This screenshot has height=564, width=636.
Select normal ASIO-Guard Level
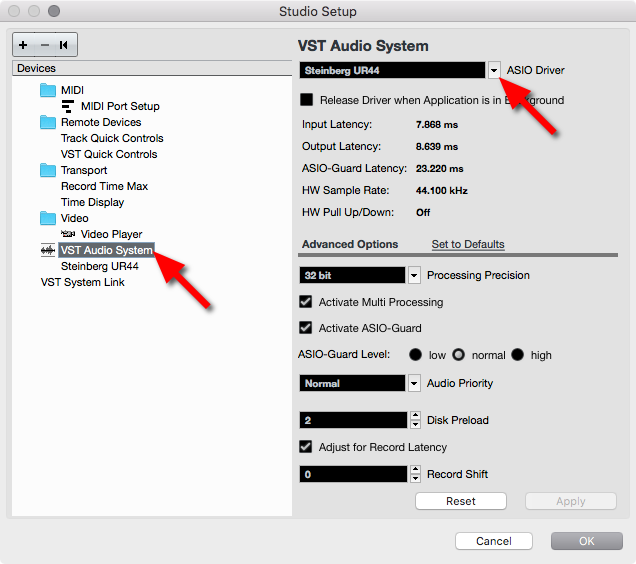pos(458,355)
